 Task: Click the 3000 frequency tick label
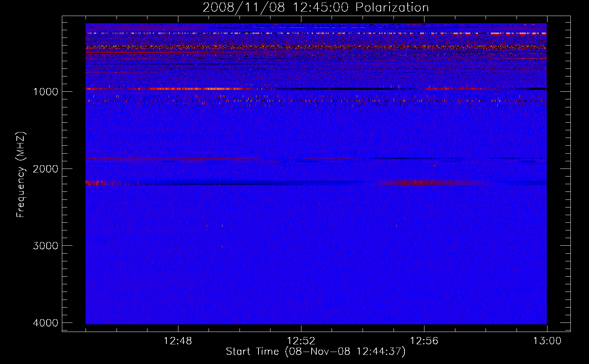click(x=46, y=246)
